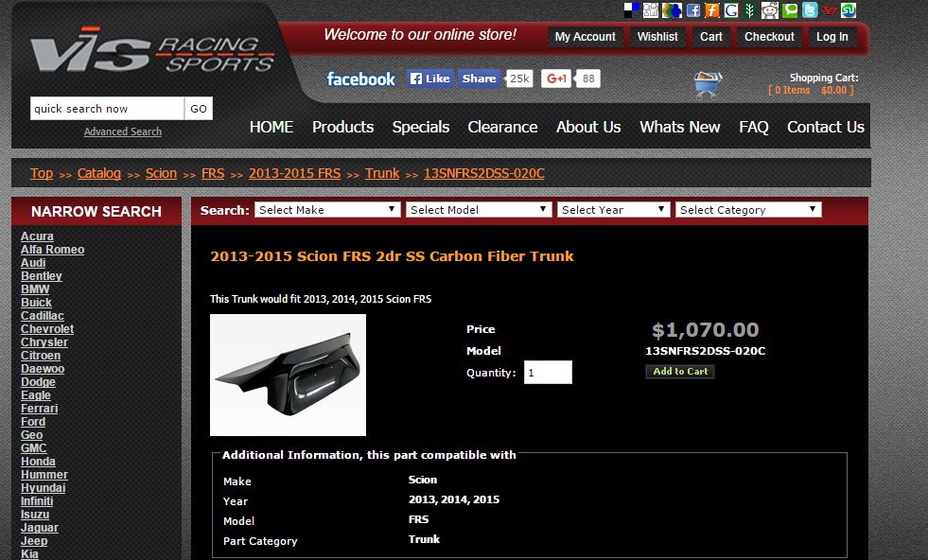
Task: Open the Select Make dropdown
Action: (x=327, y=210)
